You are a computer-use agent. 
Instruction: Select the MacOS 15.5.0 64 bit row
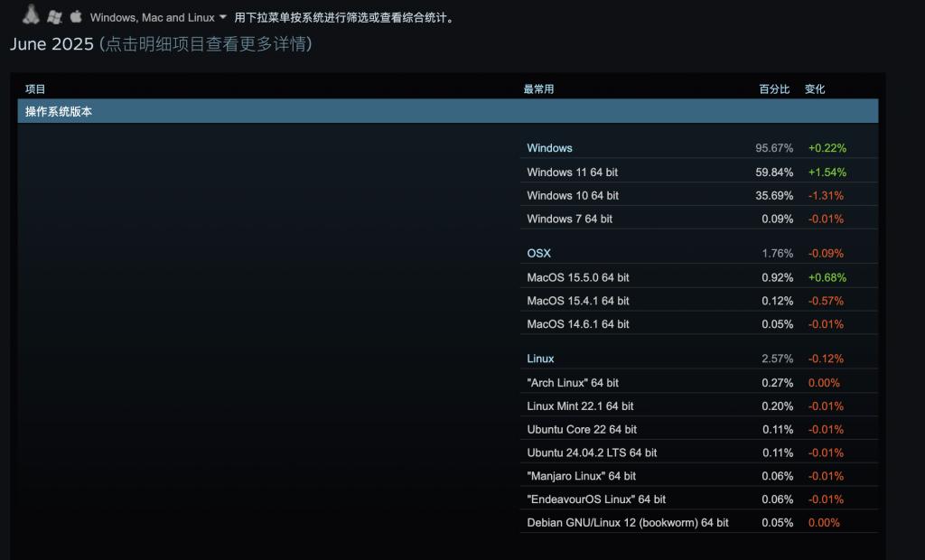[x=699, y=277]
